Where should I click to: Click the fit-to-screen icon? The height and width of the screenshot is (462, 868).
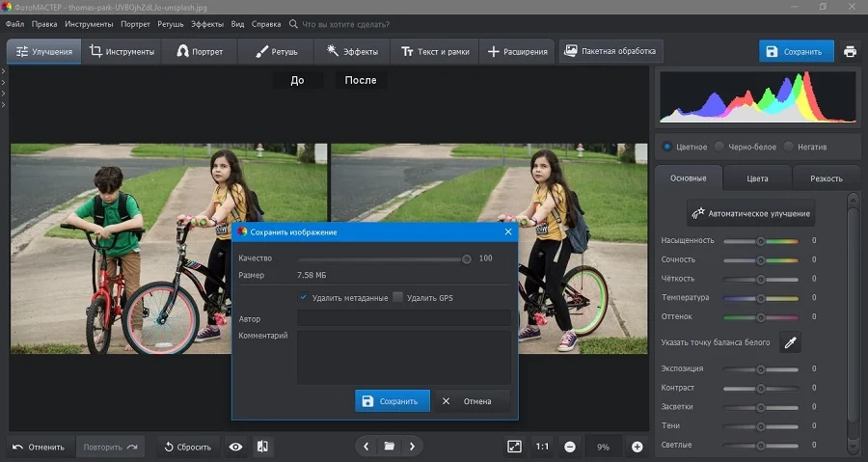(514, 447)
